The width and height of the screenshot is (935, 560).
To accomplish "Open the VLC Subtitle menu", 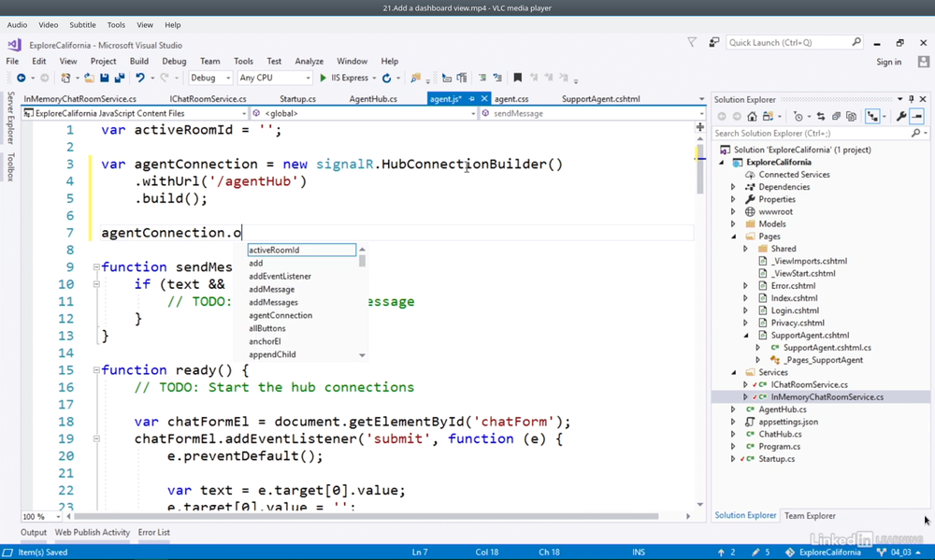I will [82, 25].
